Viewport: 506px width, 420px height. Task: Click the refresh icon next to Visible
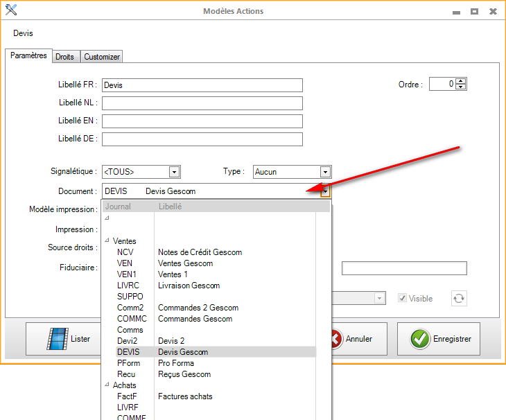point(459,298)
